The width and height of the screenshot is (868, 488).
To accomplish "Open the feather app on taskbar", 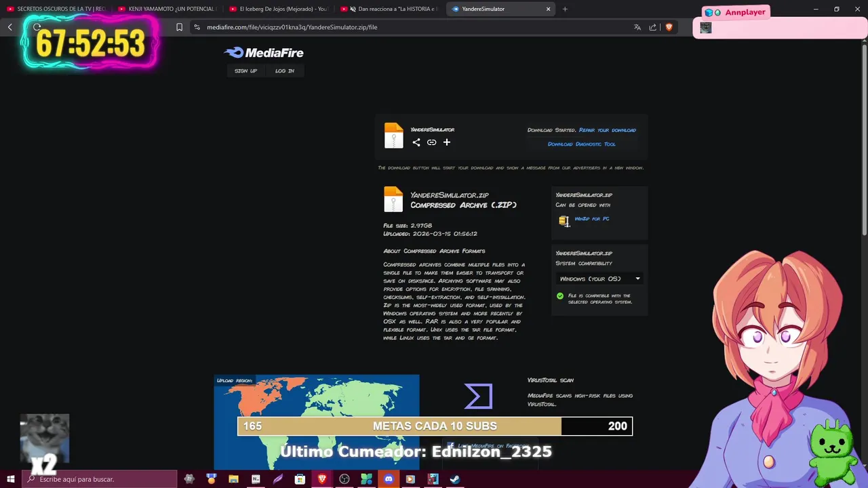I will (278, 479).
